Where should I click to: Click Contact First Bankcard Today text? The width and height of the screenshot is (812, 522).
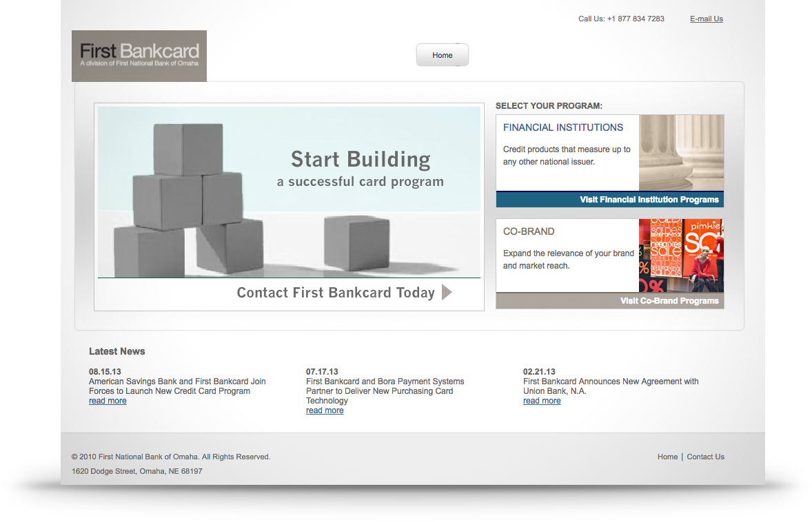point(336,293)
